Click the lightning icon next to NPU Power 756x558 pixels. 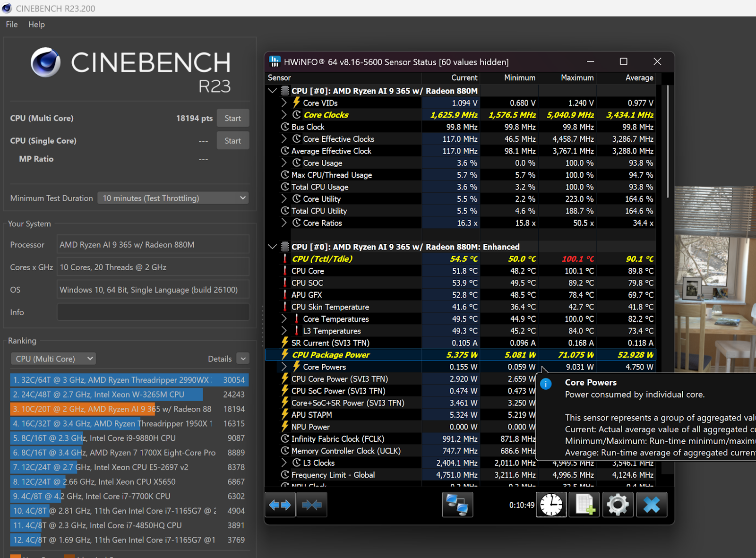click(x=285, y=427)
